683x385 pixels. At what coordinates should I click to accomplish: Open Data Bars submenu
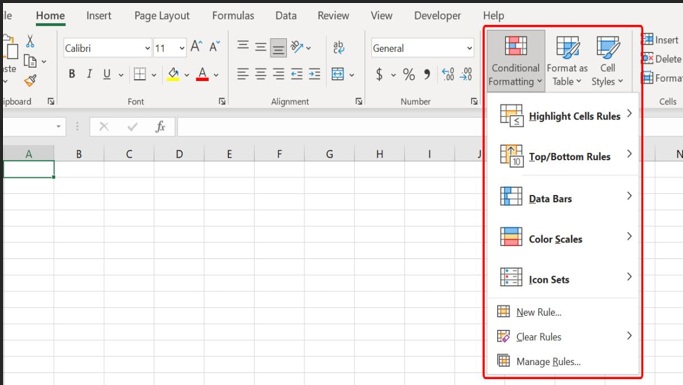pyautogui.click(x=564, y=197)
